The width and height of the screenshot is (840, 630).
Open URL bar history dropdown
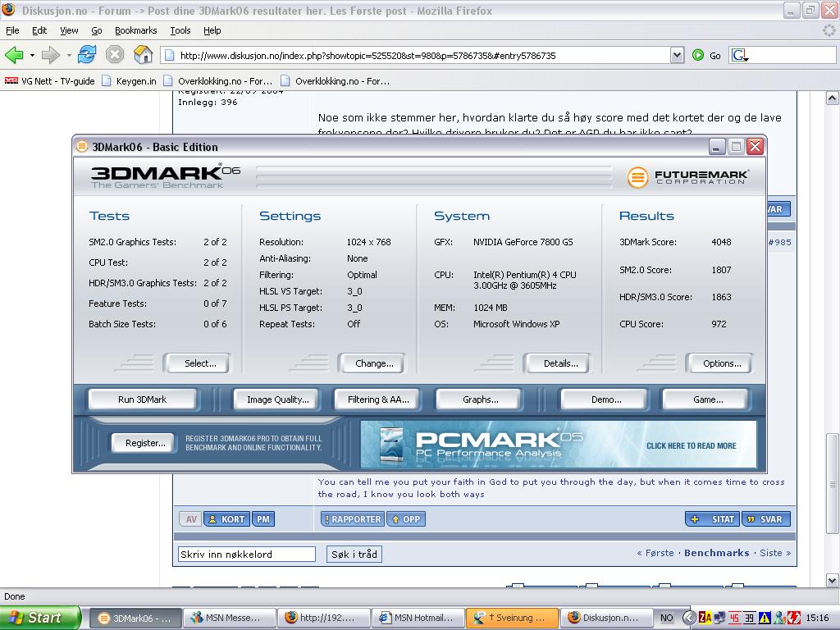click(677, 55)
